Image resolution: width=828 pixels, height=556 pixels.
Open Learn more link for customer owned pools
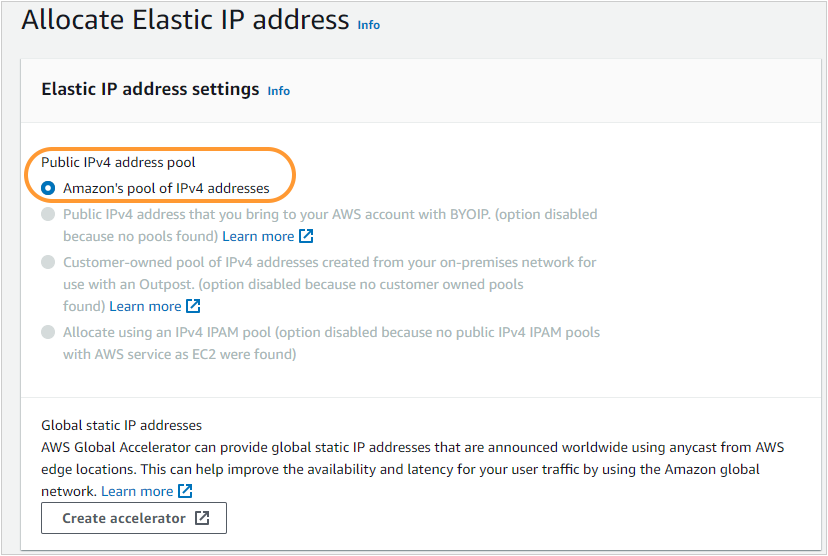tap(145, 306)
